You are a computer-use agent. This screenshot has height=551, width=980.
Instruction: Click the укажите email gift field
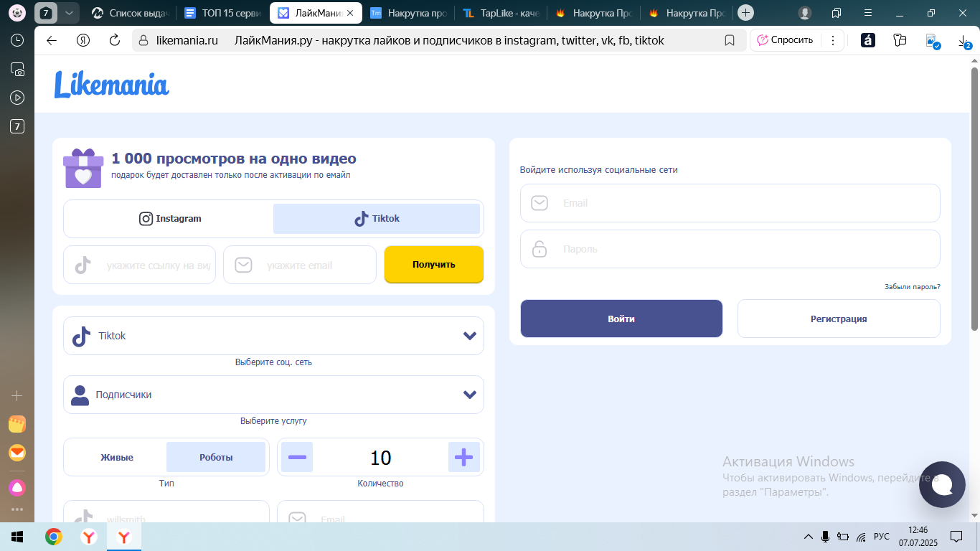pos(300,265)
